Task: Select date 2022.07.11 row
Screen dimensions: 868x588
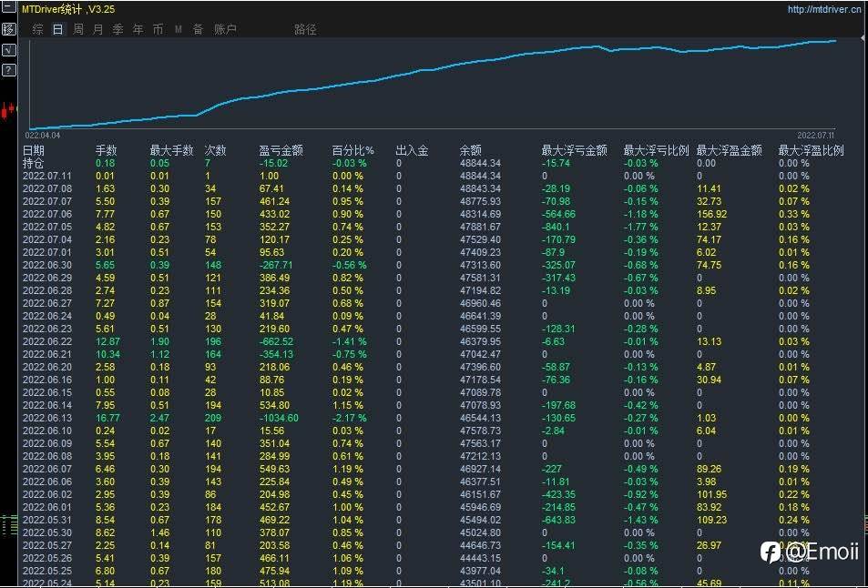Action: [x=47, y=176]
